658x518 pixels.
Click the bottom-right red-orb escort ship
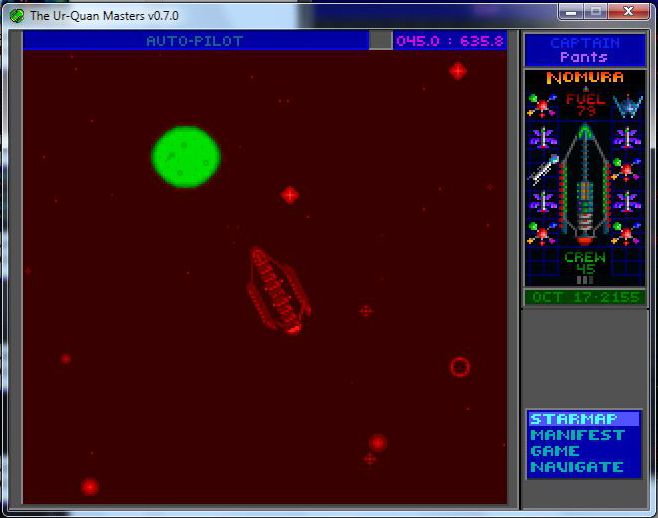point(626,233)
